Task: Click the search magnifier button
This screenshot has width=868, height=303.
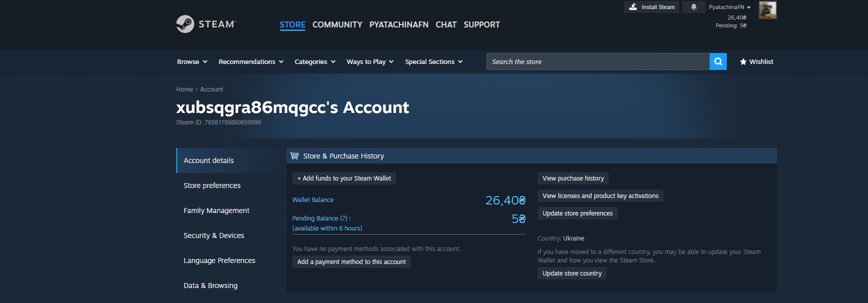Action: click(x=718, y=61)
